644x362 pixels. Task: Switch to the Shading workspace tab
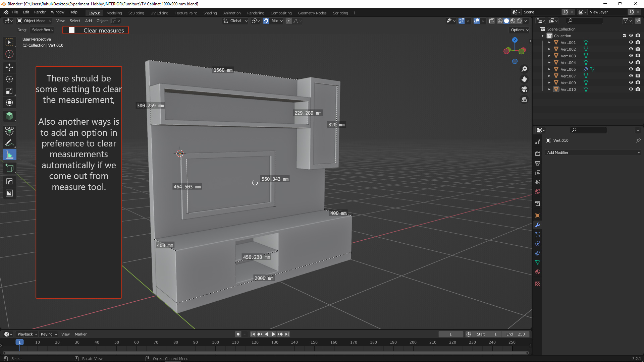[x=210, y=13]
